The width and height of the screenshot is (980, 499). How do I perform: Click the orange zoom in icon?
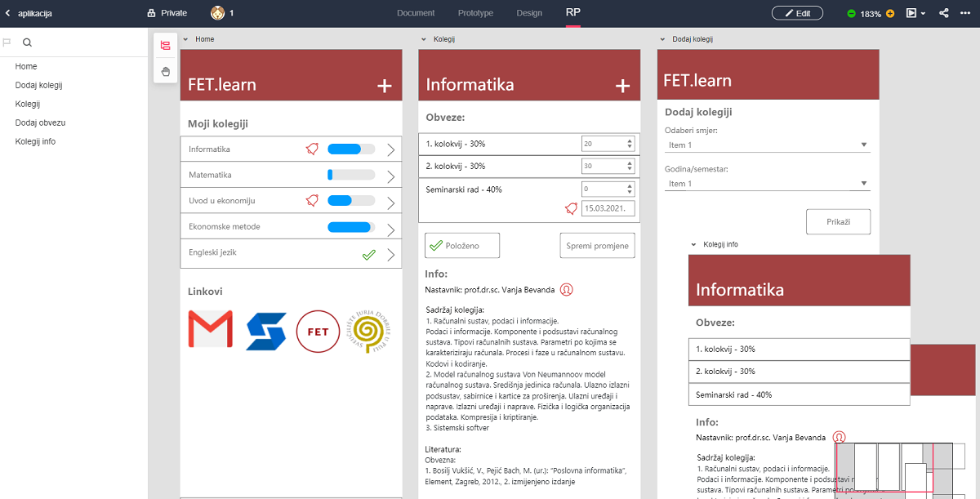[890, 14]
